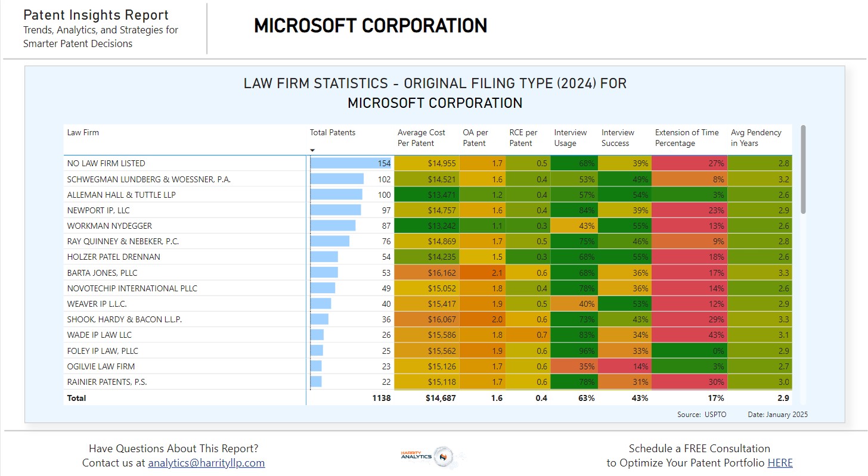
Task: Sort by Average Cost Per Patent header
Action: 421,138
